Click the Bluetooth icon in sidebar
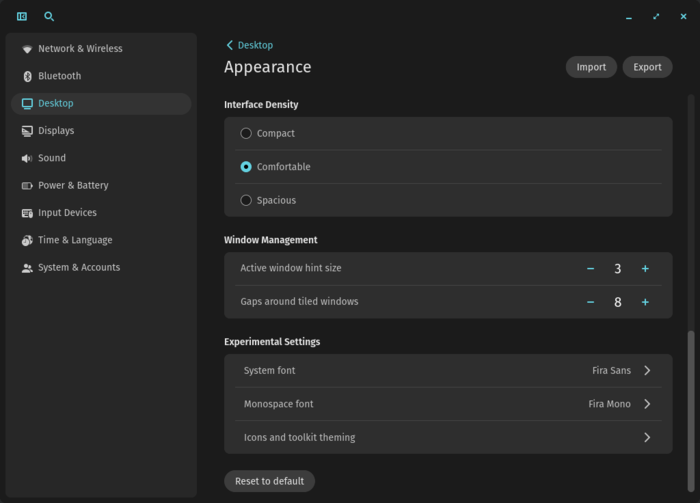 (x=27, y=76)
